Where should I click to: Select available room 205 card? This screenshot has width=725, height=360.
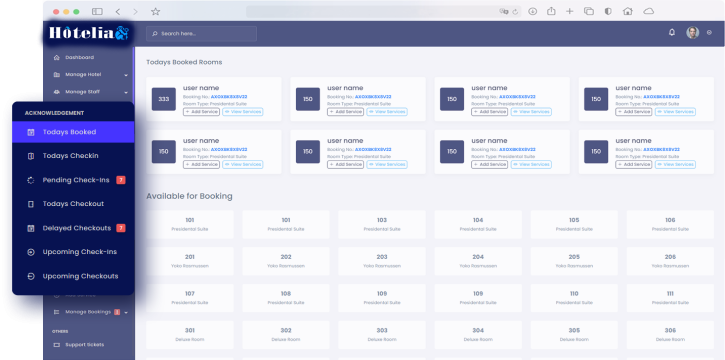[574, 261]
